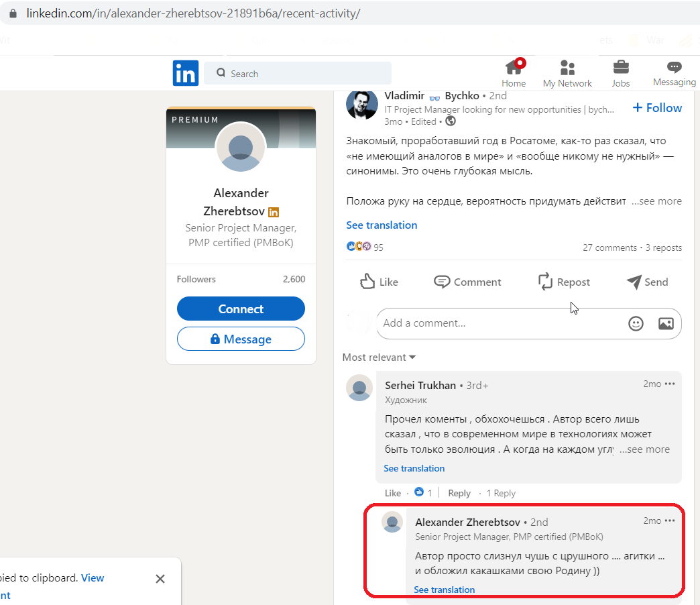Click Vladimir Bychko's avatar photo
This screenshot has width=700, height=605.
click(x=362, y=105)
